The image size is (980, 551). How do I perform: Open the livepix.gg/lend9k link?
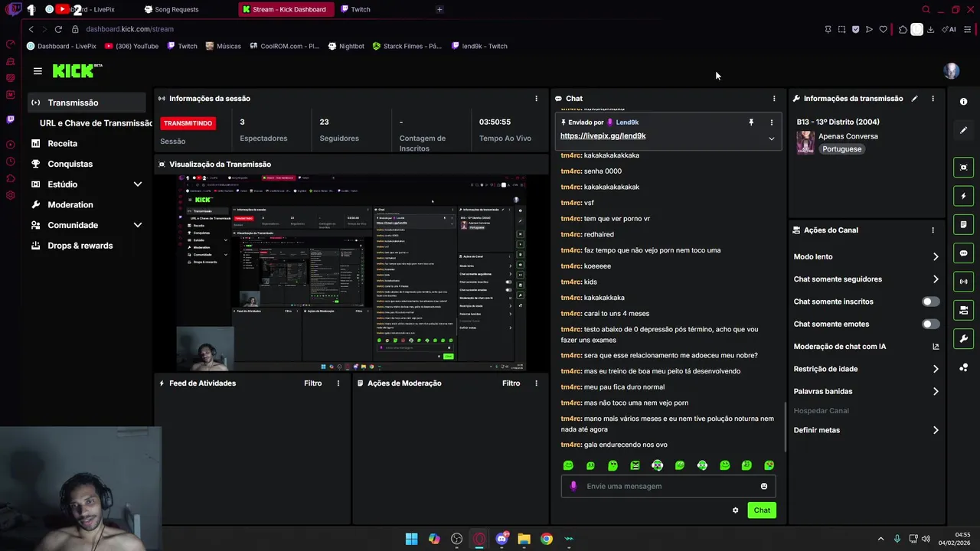[x=603, y=136]
